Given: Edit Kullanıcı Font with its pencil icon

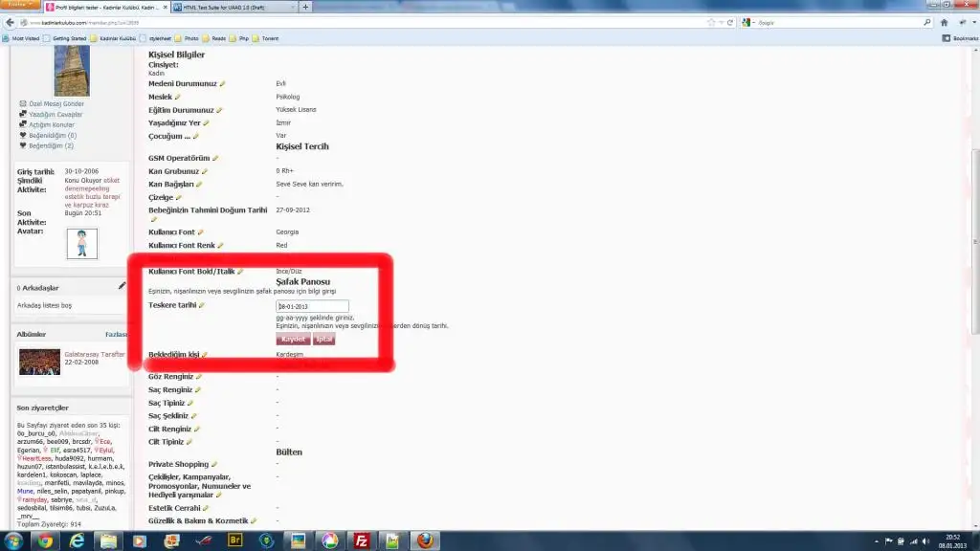Looking at the screenshot, I should [201, 232].
